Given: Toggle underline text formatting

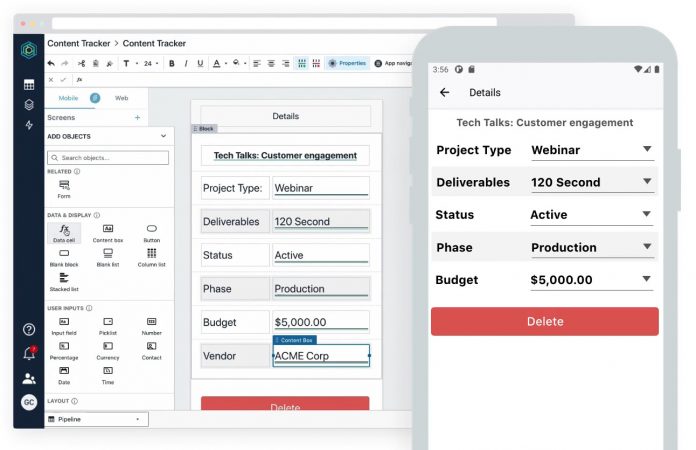Looking at the screenshot, I should pos(201,63).
